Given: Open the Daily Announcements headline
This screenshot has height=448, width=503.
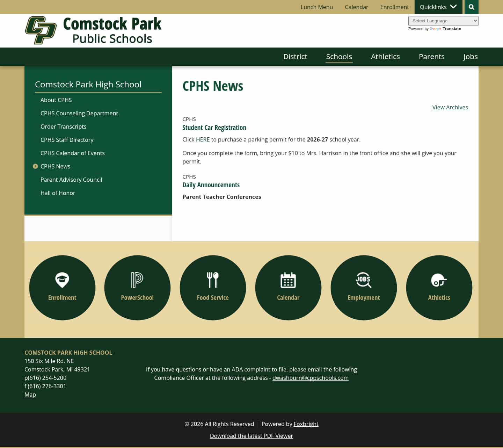Looking at the screenshot, I should pyautogui.click(x=211, y=185).
